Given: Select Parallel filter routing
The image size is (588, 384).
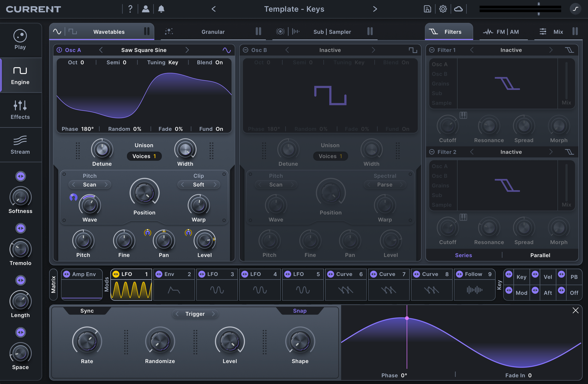Looking at the screenshot, I should coord(540,255).
